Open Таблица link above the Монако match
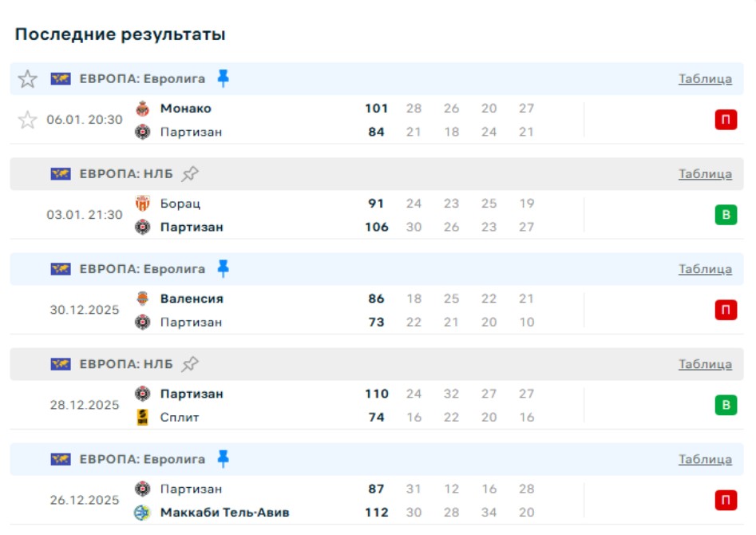 705,79
